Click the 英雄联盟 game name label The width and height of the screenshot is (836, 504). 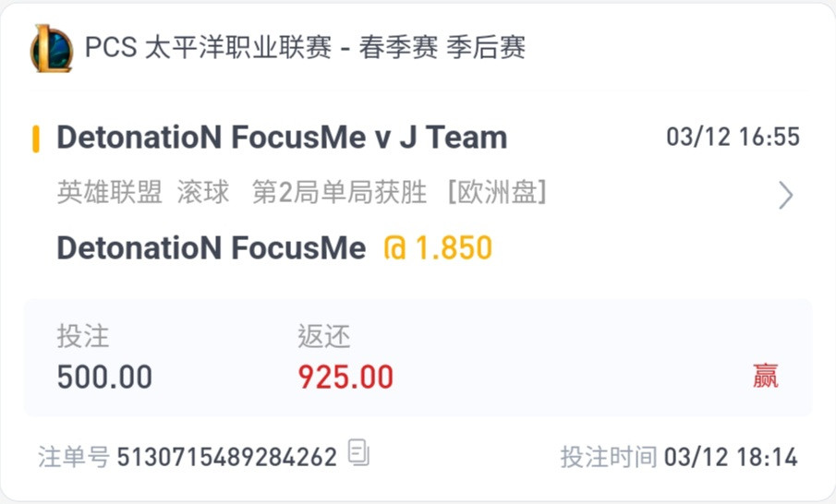click(x=109, y=192)
